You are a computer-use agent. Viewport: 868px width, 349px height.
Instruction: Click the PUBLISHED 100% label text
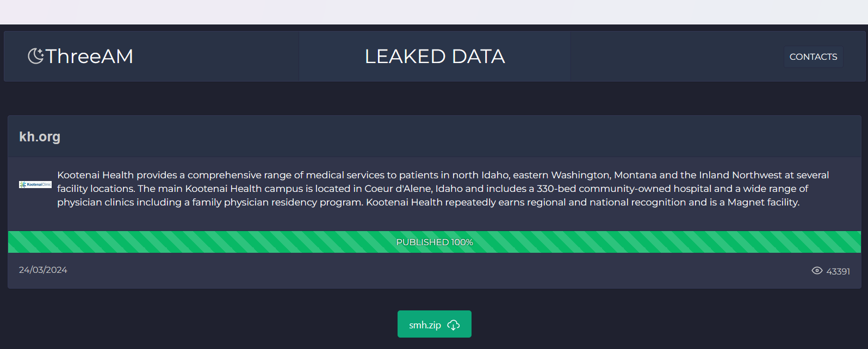435,242
